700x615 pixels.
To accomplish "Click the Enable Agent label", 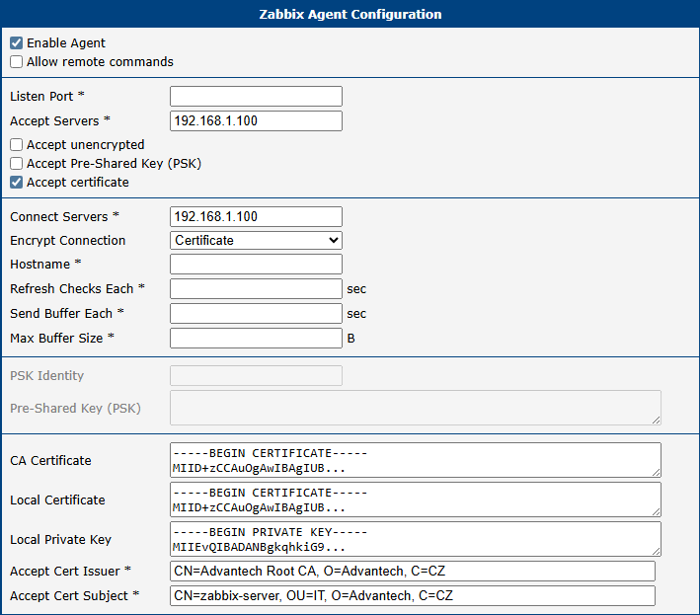I will click(66, 42).
